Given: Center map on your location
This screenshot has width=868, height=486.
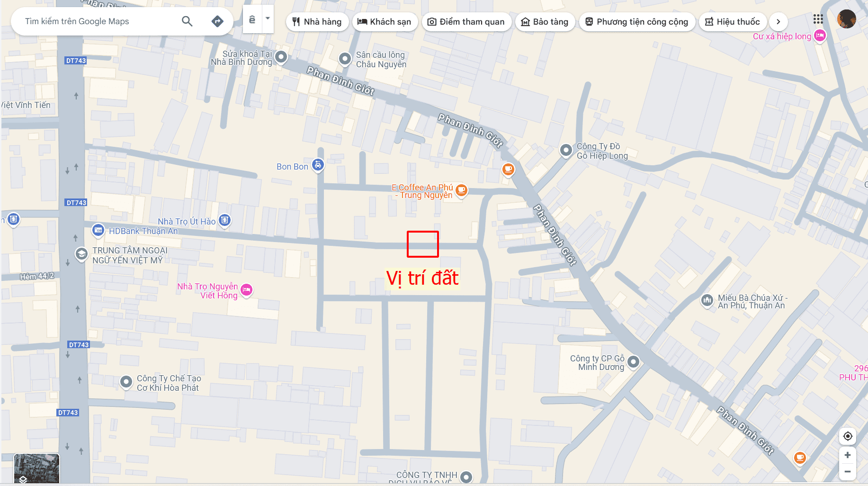Looking at the screenshot, I should (x=848, y=436).
